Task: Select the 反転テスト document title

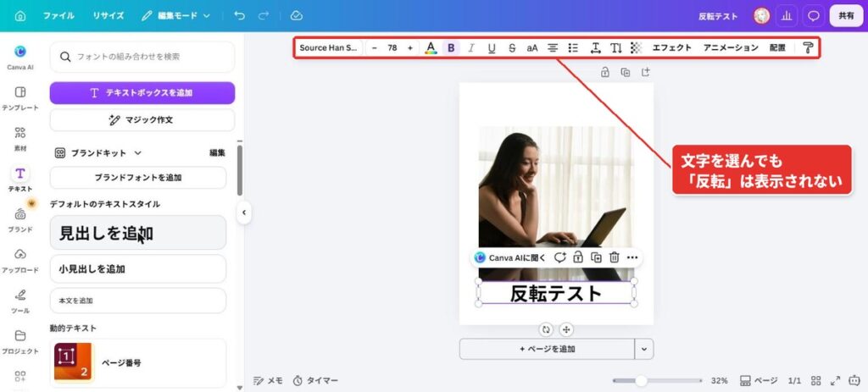Action: pyautogui.click(x=718, y=16)
